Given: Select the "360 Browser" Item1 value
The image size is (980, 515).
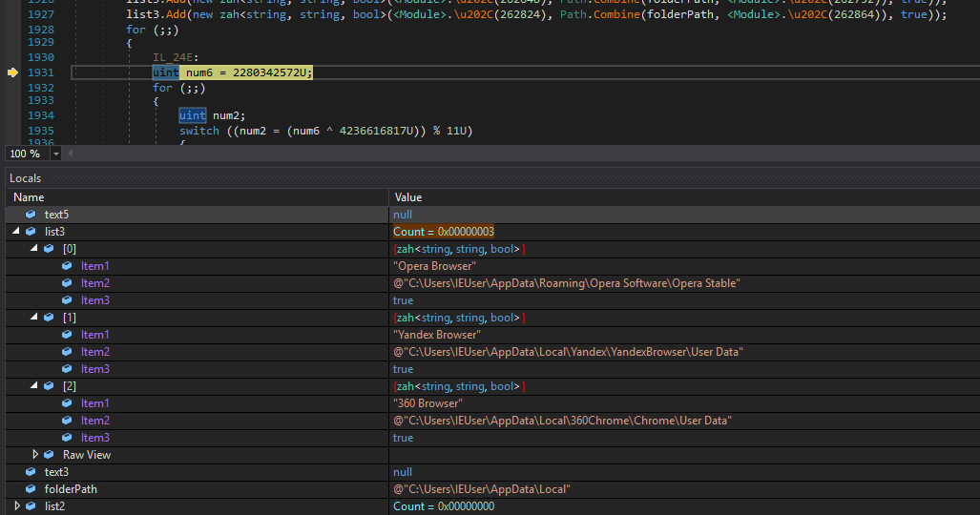Looking at the screenshot, I should point(427,403).
